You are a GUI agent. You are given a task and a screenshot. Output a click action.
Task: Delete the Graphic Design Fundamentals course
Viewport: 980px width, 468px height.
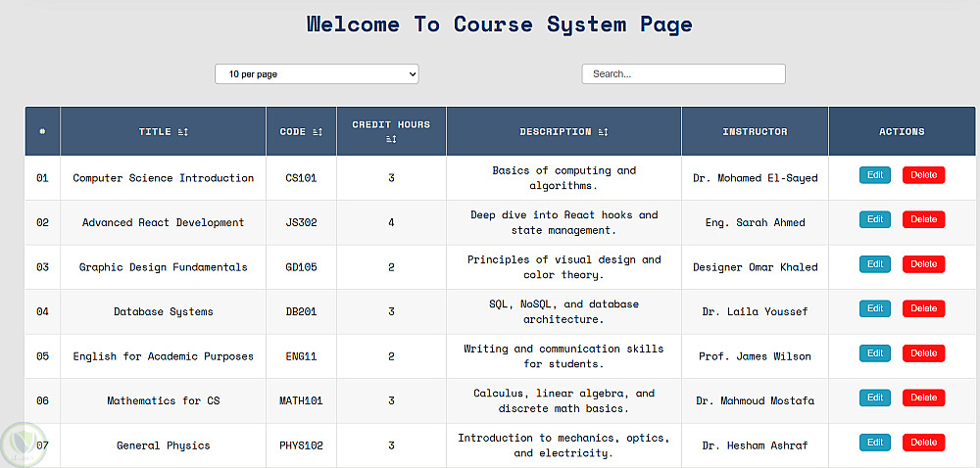[924, 264]
